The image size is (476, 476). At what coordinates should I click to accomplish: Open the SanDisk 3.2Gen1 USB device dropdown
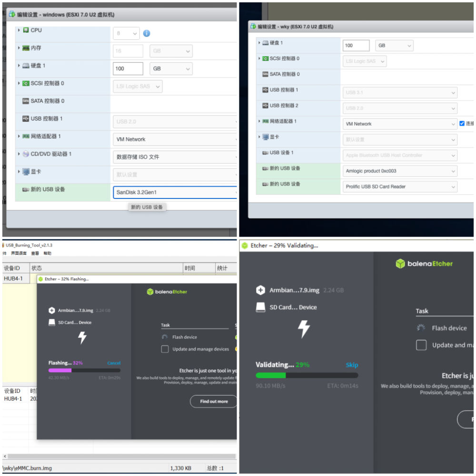coord(175,192)
